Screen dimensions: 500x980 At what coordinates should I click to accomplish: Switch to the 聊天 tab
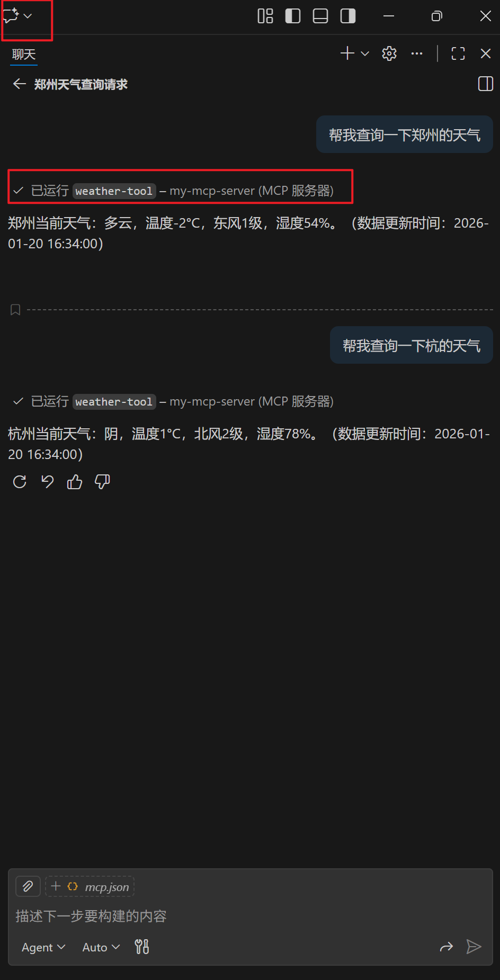coord(24,55)
